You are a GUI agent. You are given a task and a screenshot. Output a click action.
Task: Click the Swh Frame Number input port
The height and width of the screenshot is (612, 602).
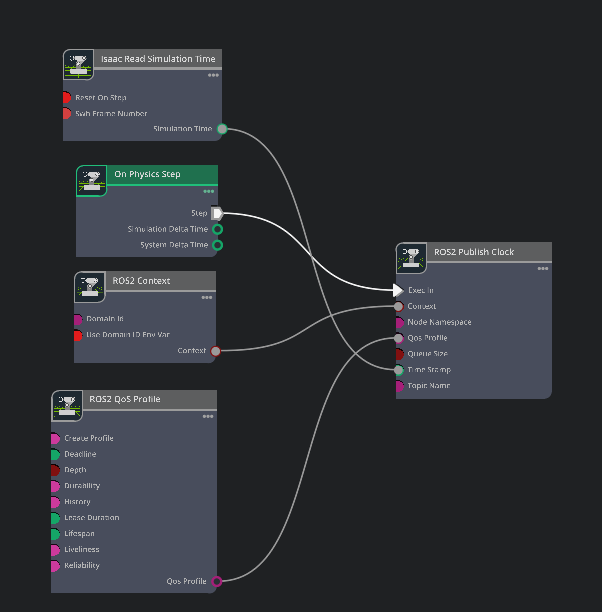pyautogui.click(x=67, y=114)
